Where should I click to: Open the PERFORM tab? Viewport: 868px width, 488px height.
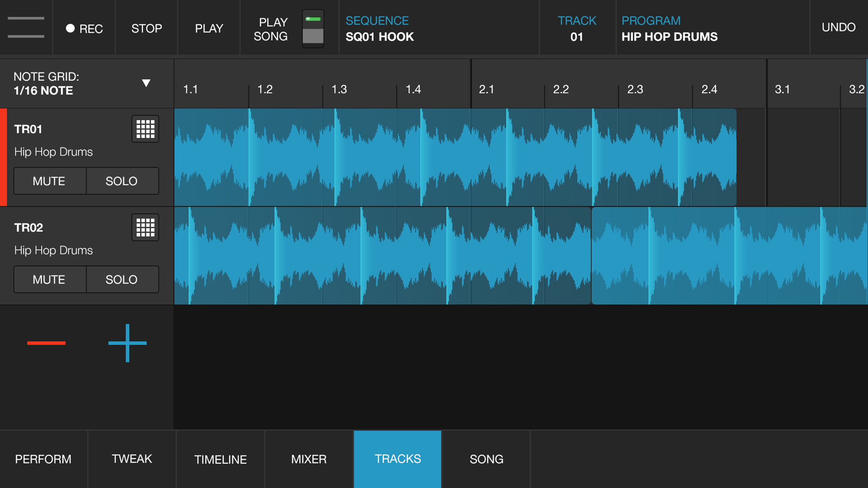(x=43, y=459)
